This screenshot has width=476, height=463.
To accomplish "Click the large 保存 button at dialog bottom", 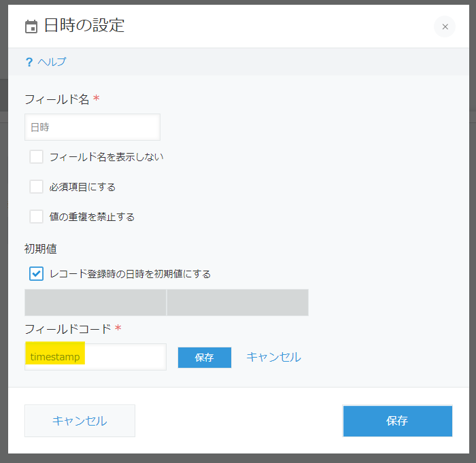I will (398, 421).
